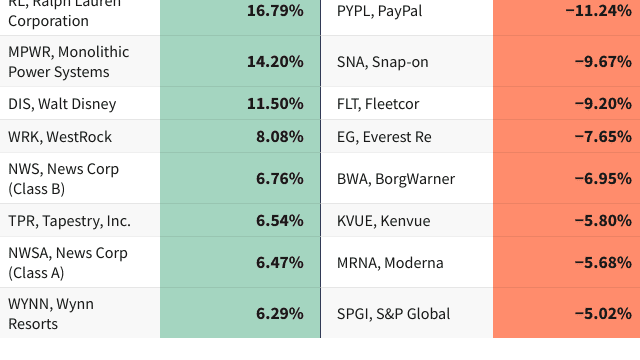Click FLT, Fleetcor row label
Viewport: 640px width, 360px height.
(x=378, y=104)
